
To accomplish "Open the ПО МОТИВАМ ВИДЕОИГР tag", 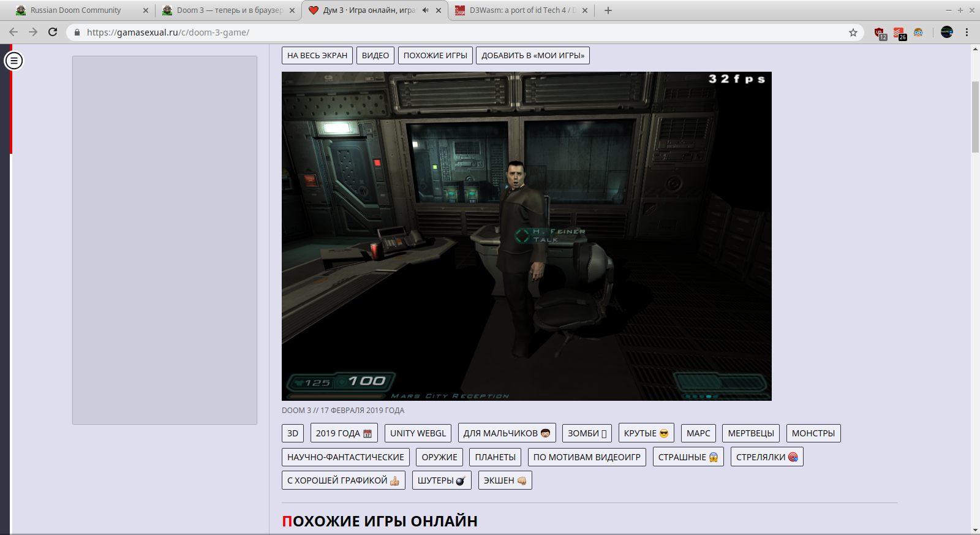I will pyautogui.click(x=587, y=457).
